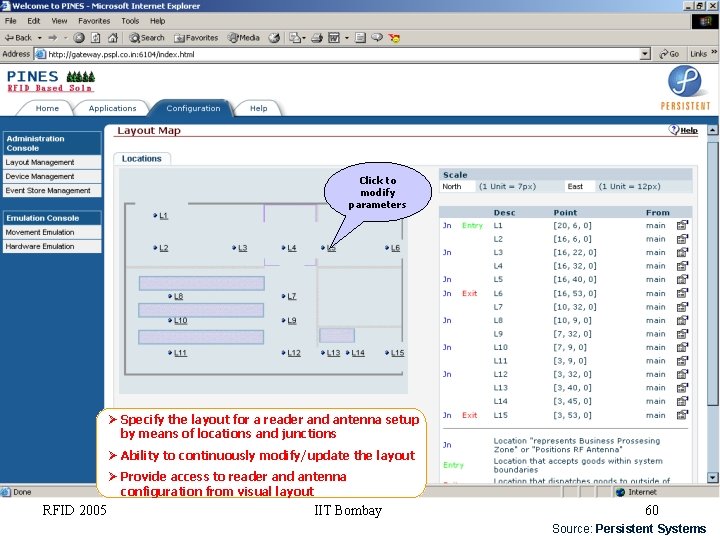Screen dimensions: 720x540
Task: Select the Configuration tab
Action: coord(193,108)
